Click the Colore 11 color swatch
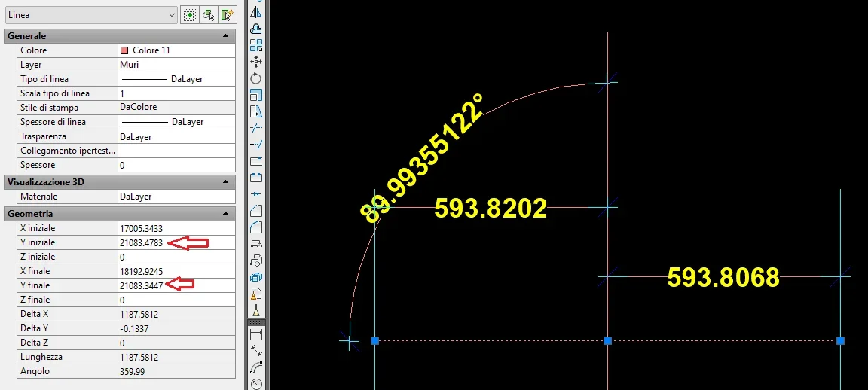The image size is (868, 390). tap(124, 50)
